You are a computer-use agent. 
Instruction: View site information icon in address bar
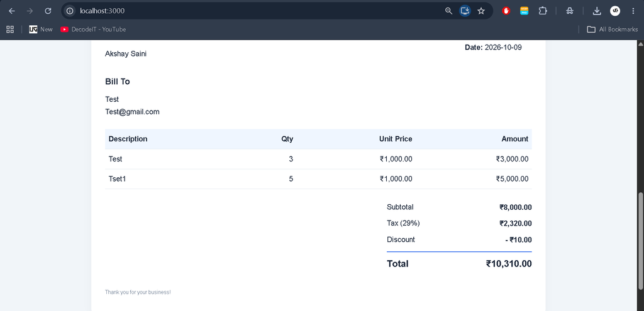[x=70, y=11]
